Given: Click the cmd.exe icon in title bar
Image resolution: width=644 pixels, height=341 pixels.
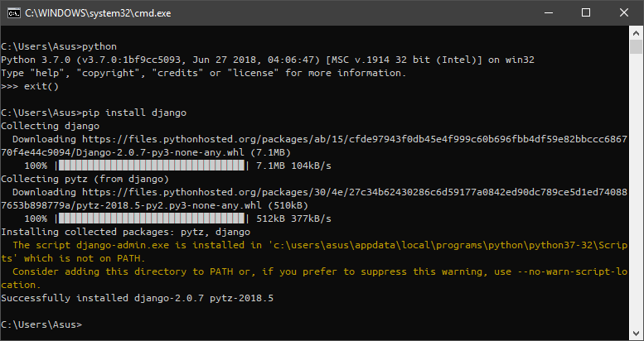Looking at the screenshot, I should click(x=12, y=12).
